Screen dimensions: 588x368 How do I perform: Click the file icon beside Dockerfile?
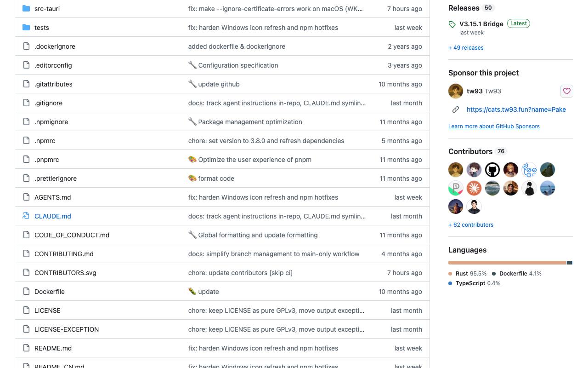coord(26,292)
